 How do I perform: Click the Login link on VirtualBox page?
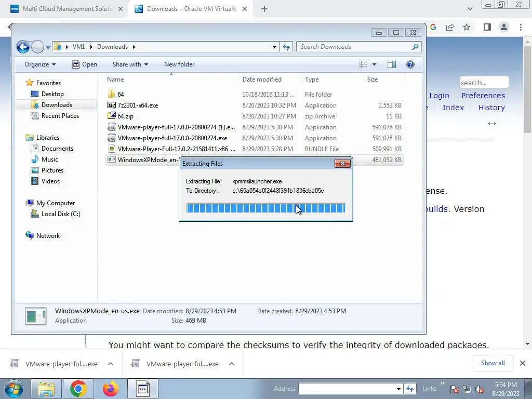click(x=439, y=96)
